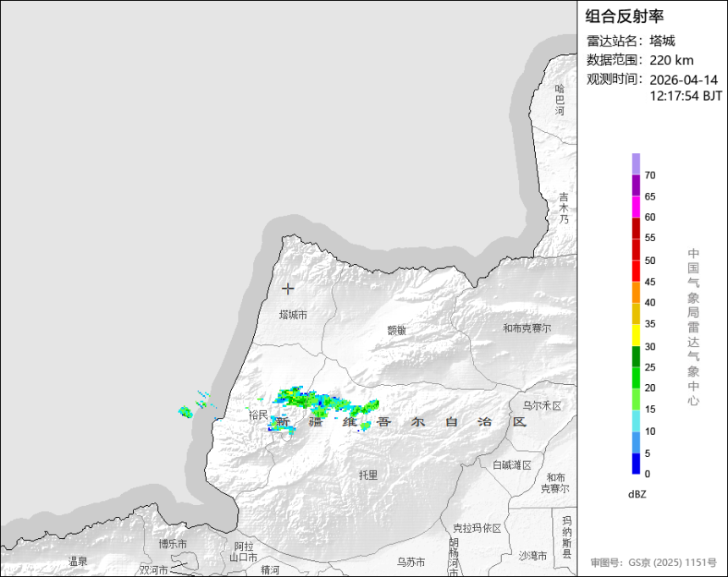Click the legend value 35

650,324
